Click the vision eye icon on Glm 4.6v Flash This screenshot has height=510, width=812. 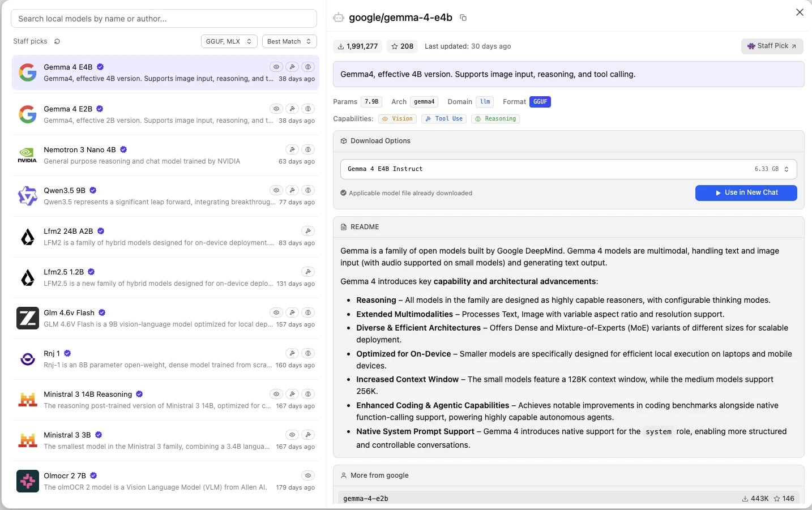(x=276, y=312)
